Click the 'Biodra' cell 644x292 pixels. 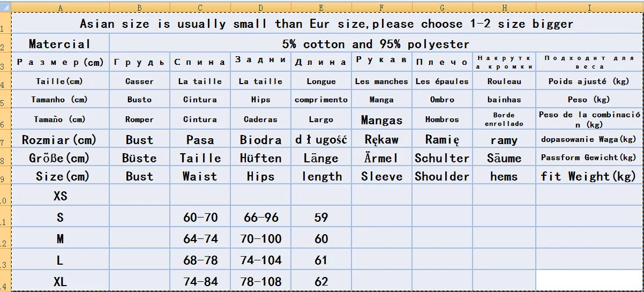coord(261,139)
